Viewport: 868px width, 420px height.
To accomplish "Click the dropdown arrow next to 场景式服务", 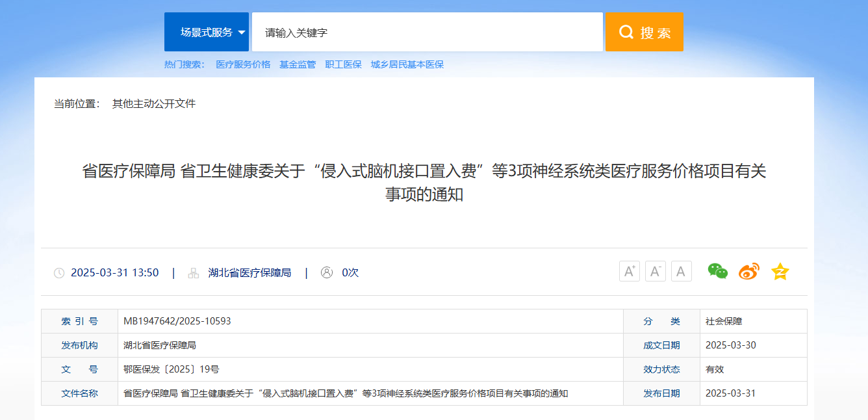I will [242, 33].
